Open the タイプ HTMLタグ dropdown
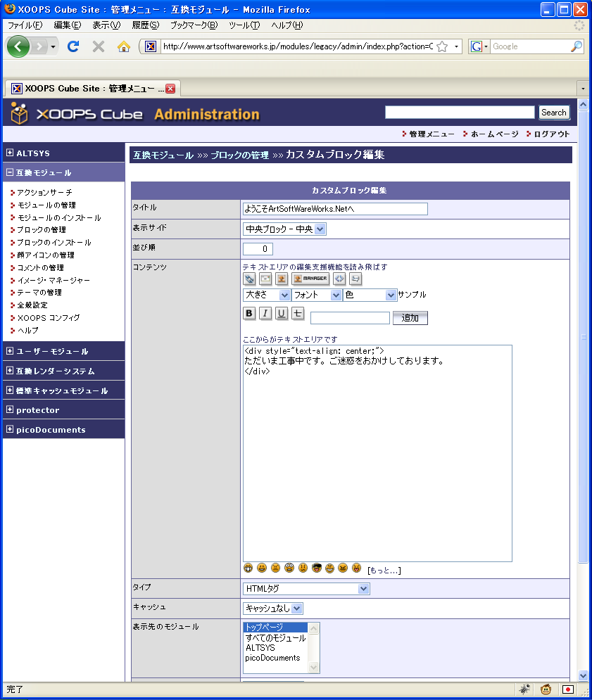Image resolution: width=592 pixels, height=700 pixels. pyautogui.click(x=306, y=589)
